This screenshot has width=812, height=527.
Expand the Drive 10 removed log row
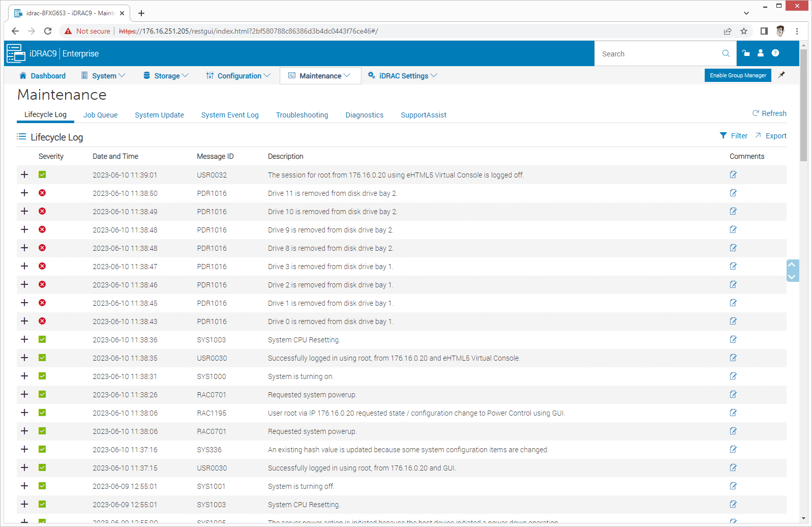coord(24,211)
